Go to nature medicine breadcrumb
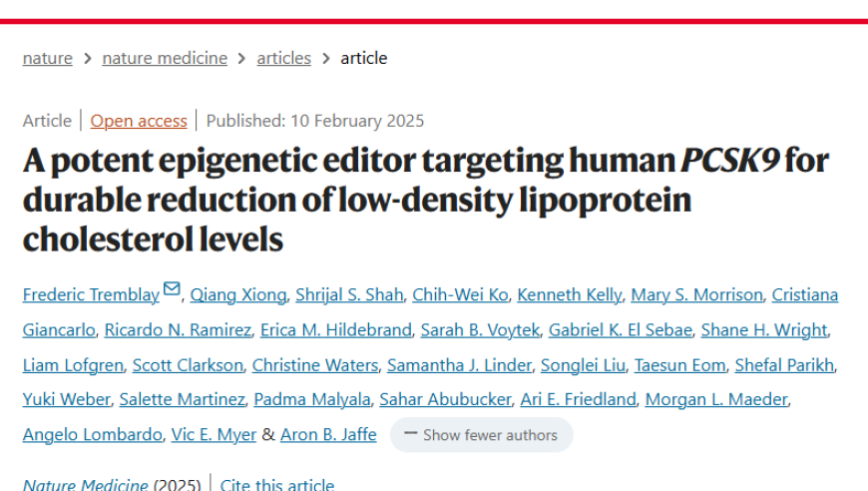 pos(165,58)
